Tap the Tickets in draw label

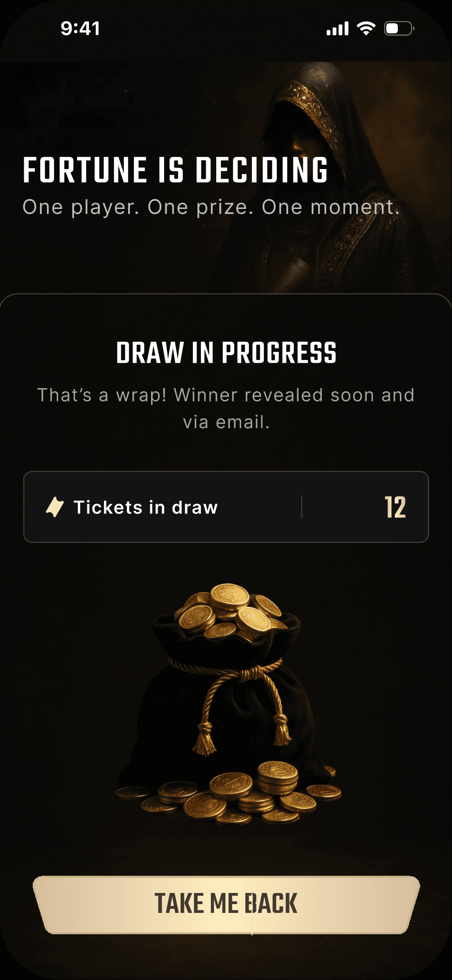pyautogui.click(x=146, y=507)
